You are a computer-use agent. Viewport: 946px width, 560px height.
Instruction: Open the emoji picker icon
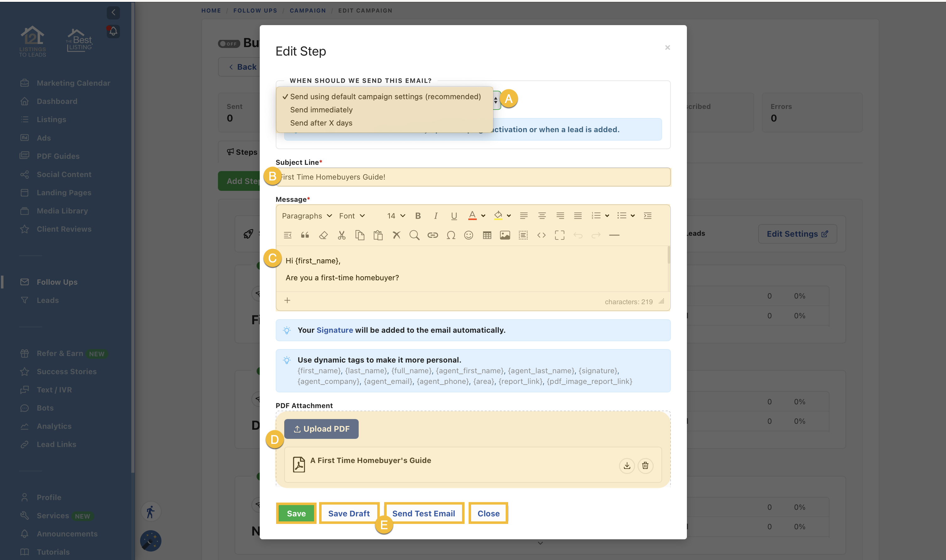click(x=469, y=235)
